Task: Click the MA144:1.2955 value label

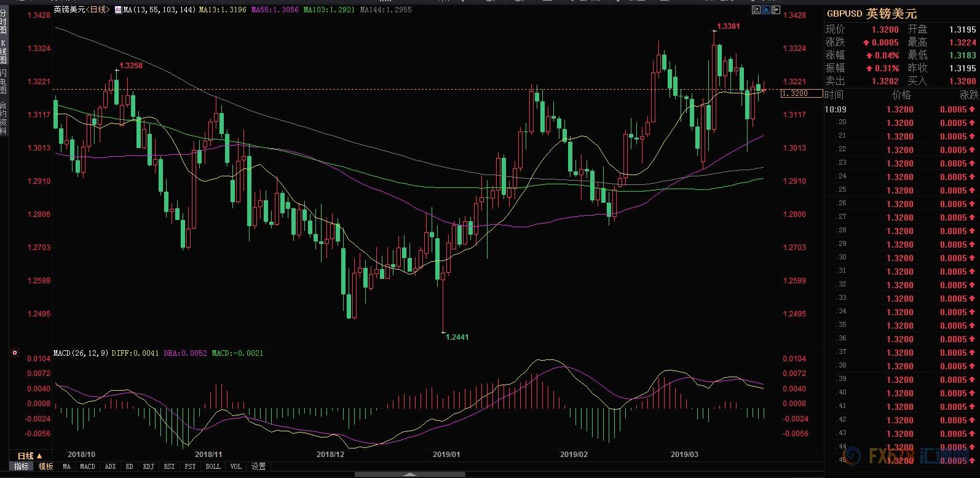Action: pyautogui.click(x=385, y=10)
